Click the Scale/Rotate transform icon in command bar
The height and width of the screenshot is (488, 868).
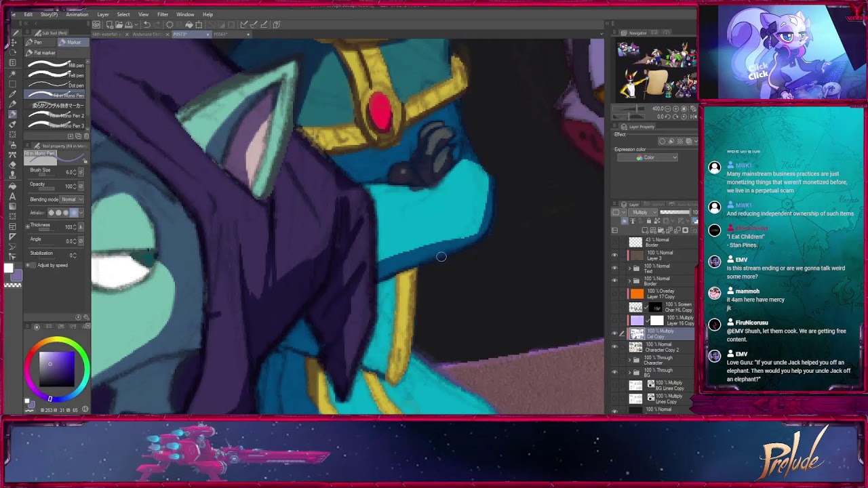199,24
